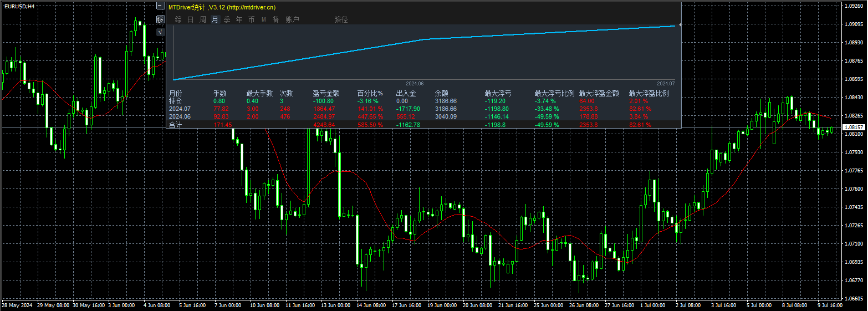Screen dimensions: 868x311
Task: Click the EURUSD,H4 chart title
Action: (x=19, y=6)
